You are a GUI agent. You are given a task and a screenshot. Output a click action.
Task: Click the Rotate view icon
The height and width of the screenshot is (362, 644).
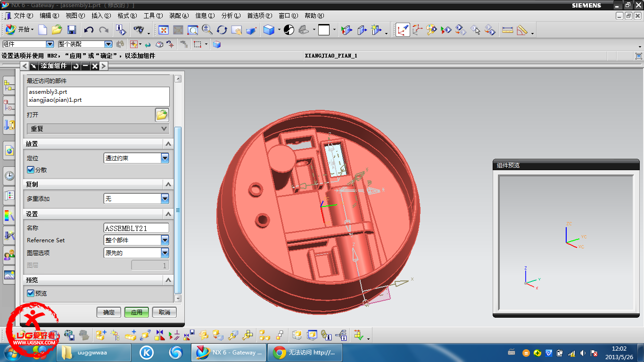point(222,30)
